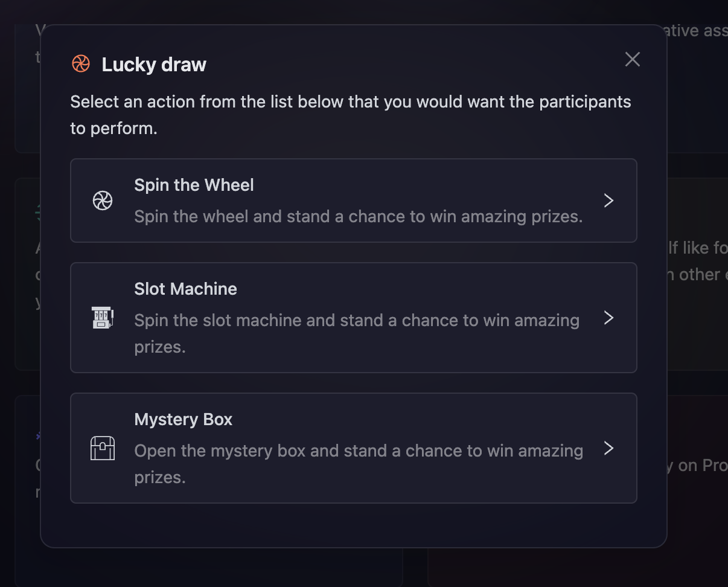
Task: Open Slot Machine using its chevron arrow
Action: pyautogui.click(x=608, y=318)
